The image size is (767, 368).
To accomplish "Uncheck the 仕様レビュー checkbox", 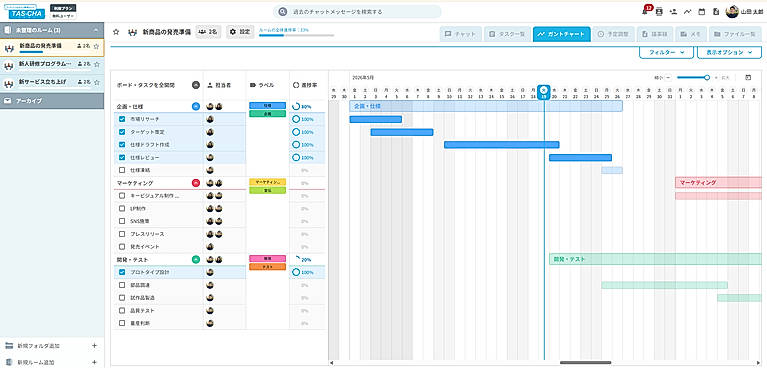I will 122,158.
